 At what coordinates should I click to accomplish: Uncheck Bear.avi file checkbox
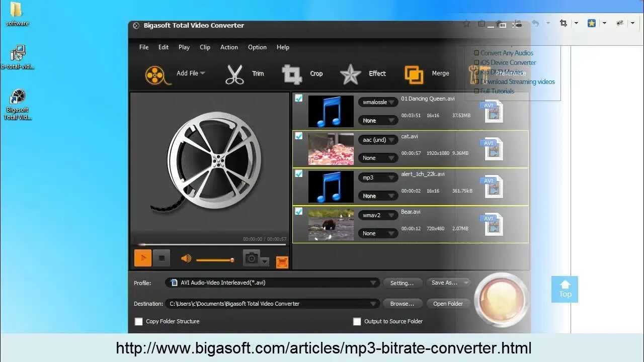point(299,211)
